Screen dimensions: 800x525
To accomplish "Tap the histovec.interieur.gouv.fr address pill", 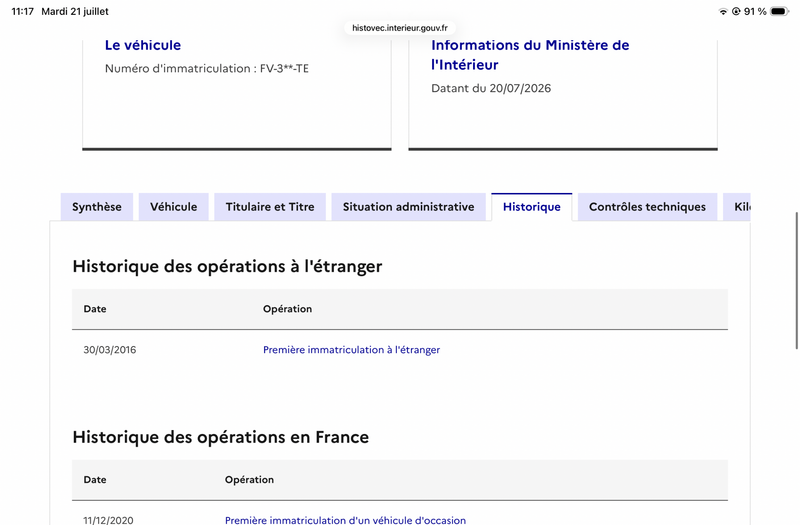I will coord(400,28).
